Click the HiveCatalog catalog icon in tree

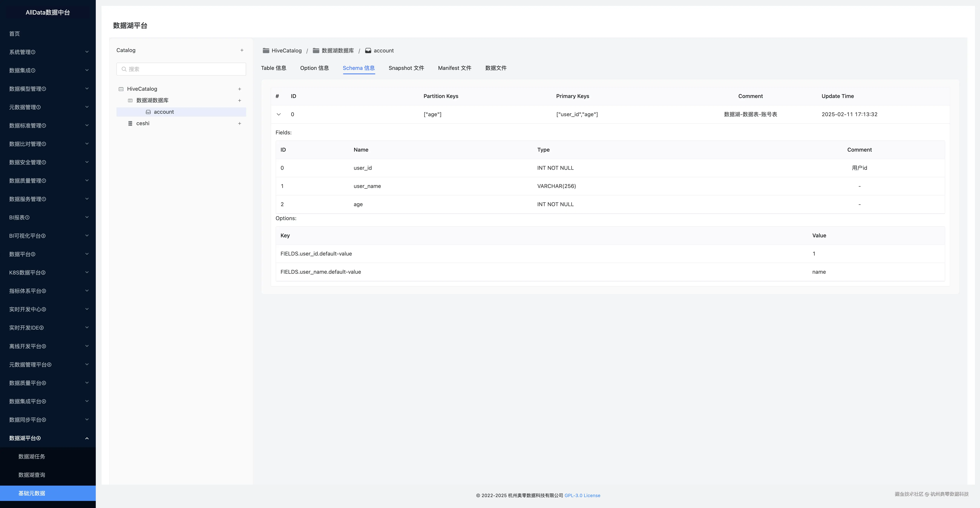tap(121, 89)
